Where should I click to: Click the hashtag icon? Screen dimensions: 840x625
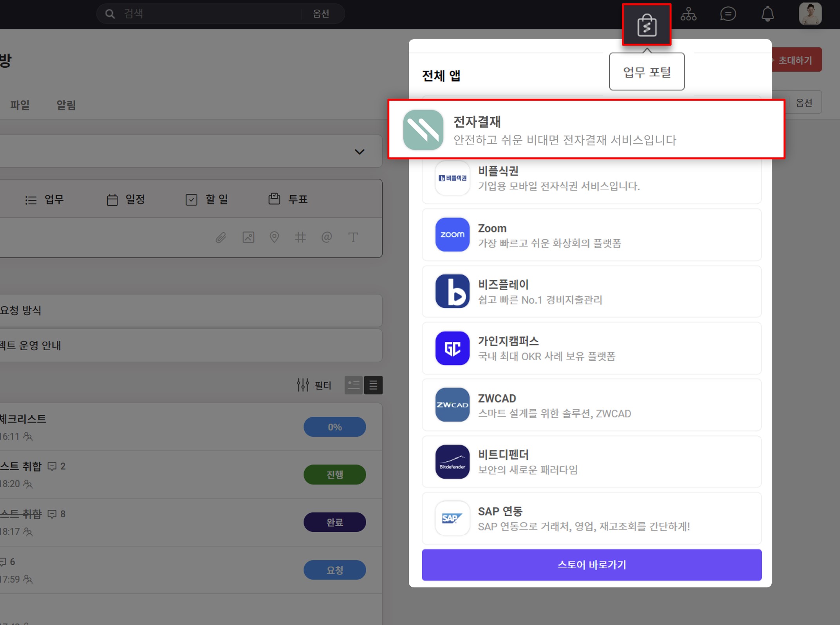point(300,237)
